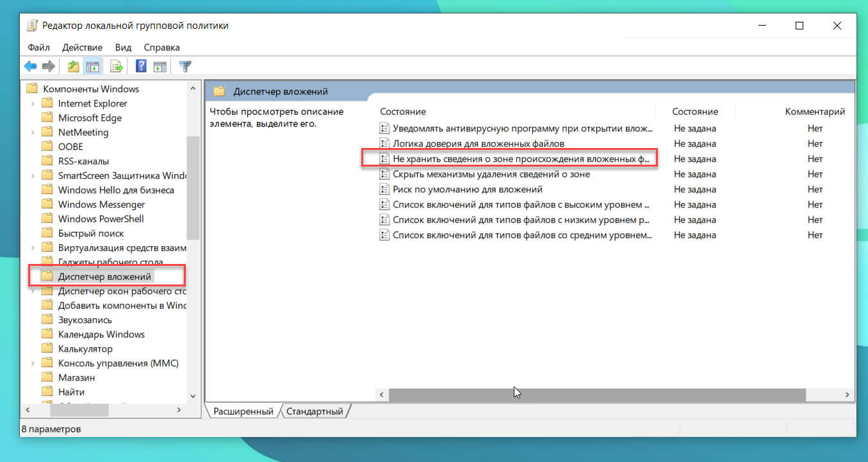The height and width of the screenshot is (462, 868).
Task: Expand the Internet Explorer tree node
Action: [33, 103]
